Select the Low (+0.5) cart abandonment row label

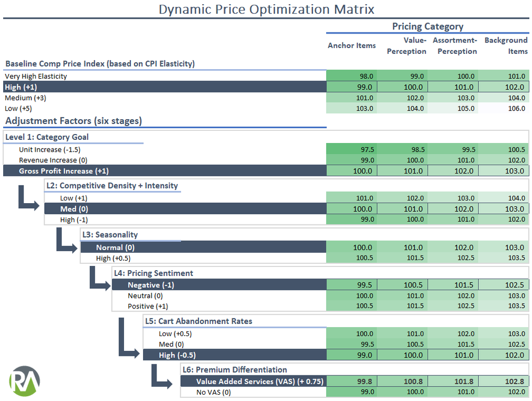pos(175,334)
